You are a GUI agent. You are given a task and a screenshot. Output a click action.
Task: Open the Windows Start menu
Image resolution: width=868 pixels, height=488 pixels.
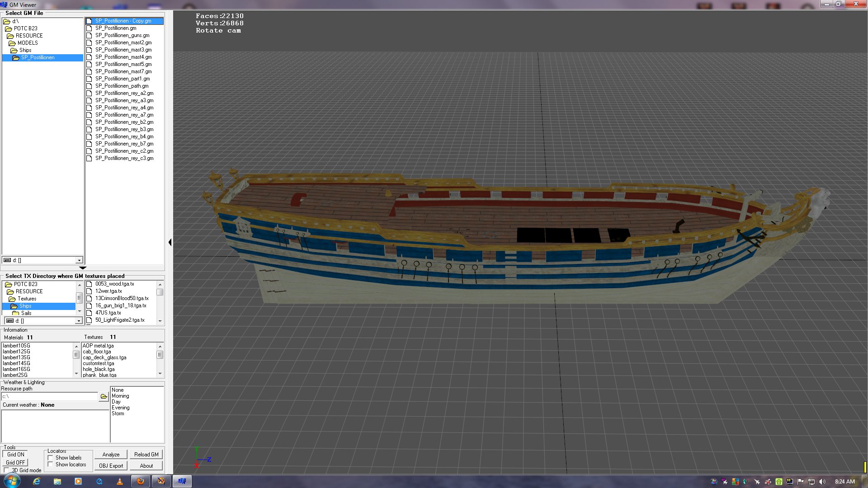[12, 481]
